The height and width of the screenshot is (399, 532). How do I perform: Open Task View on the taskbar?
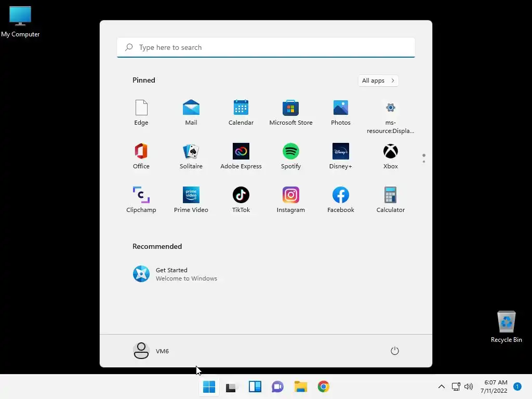pos(232,387)
